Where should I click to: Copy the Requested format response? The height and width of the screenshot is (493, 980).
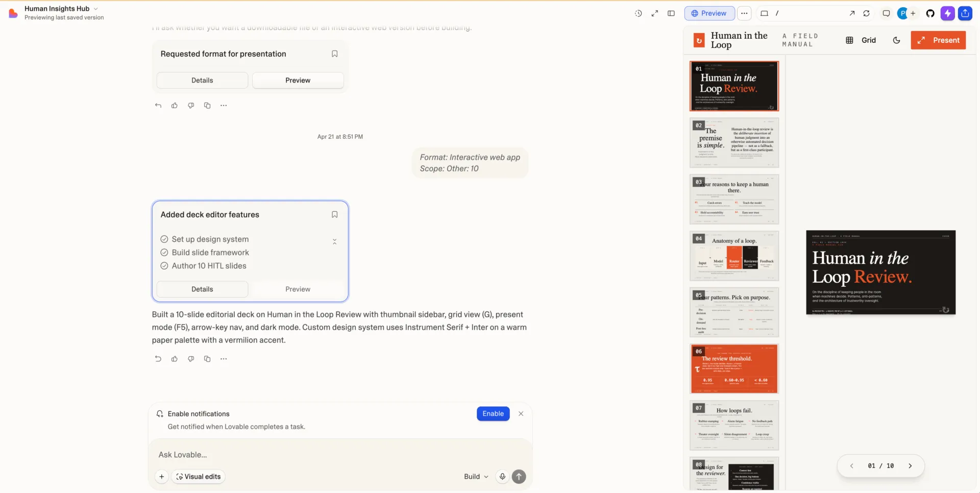207,105
